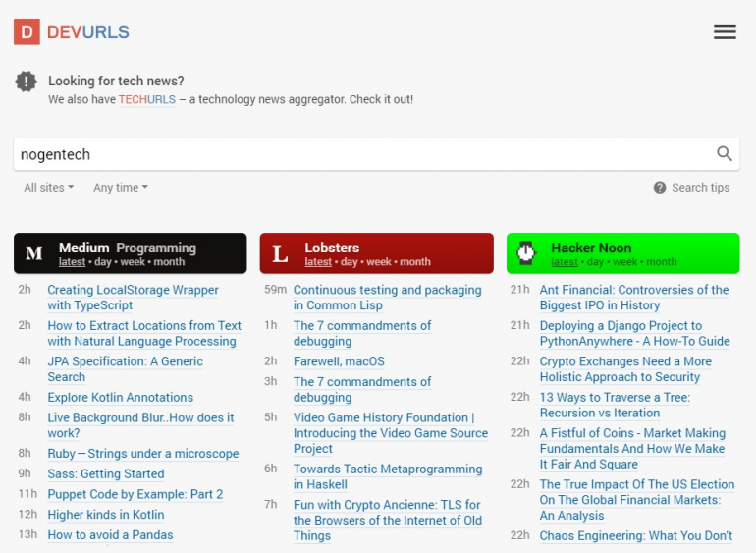The height and width of the screenshot is (553, 756).
Task: Open the TECHURLS link
Action: tap(147, 99)
